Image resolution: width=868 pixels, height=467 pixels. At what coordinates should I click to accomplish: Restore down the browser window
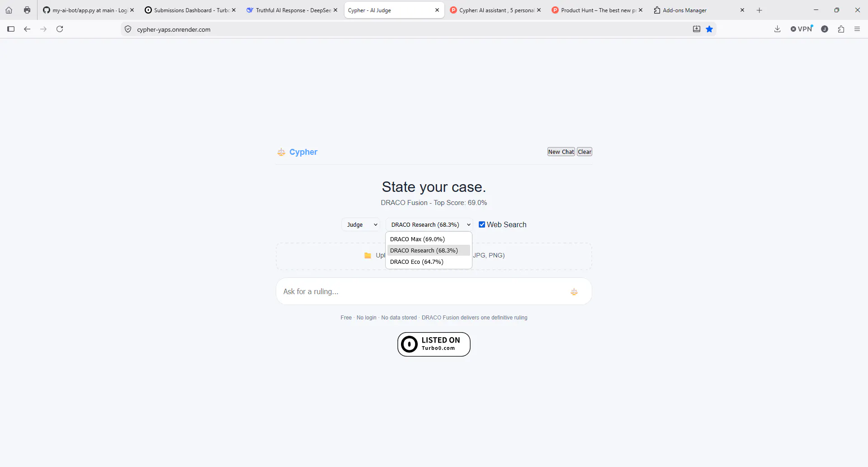837,10
